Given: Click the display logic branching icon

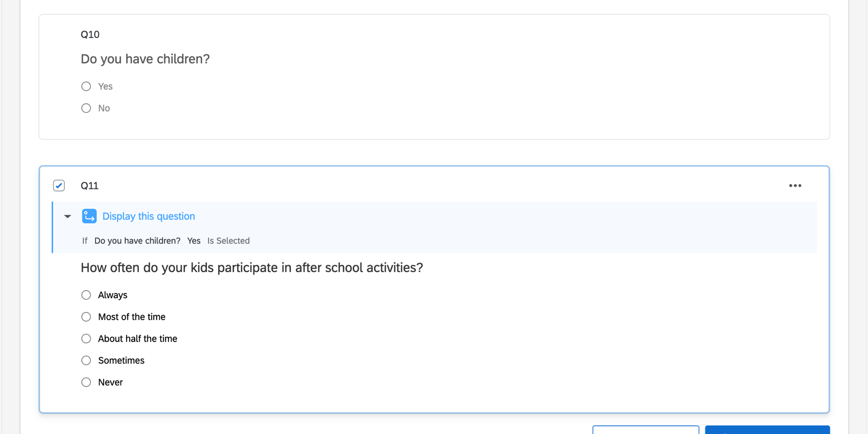Looking at the screenshot, I should coord(89,216).
